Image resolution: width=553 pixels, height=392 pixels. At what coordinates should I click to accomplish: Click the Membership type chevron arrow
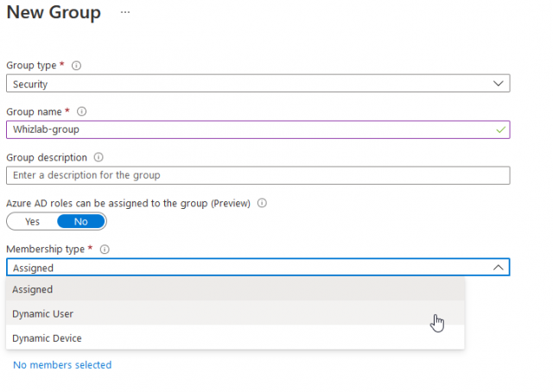click(x=498, y=268)
